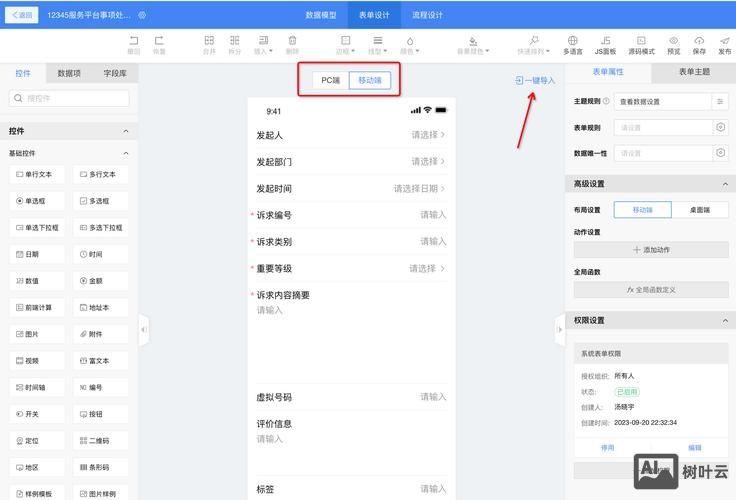
Task: Collapse the 高级设置 section
Action: pyautogui.click(x=725, y=184)
